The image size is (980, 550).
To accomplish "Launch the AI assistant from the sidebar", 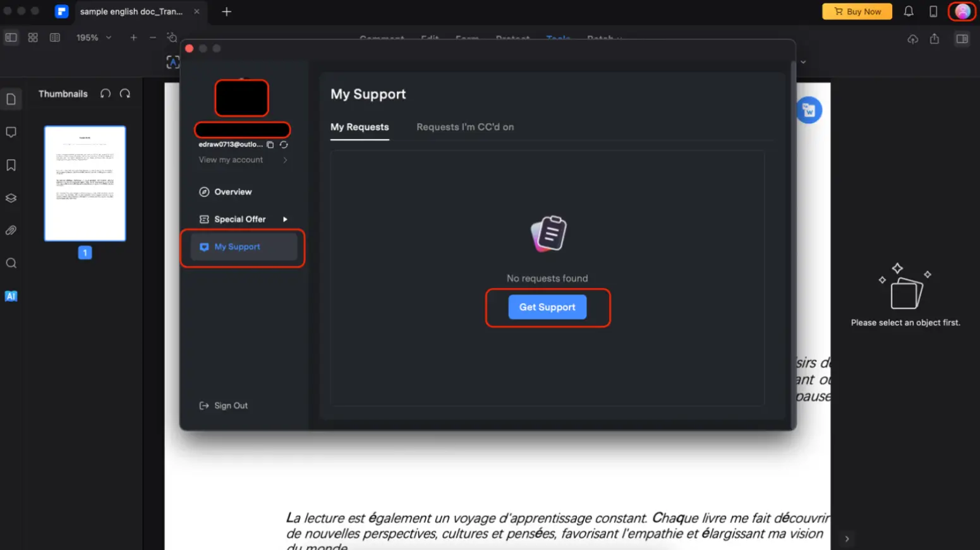I will coord(11,296).
